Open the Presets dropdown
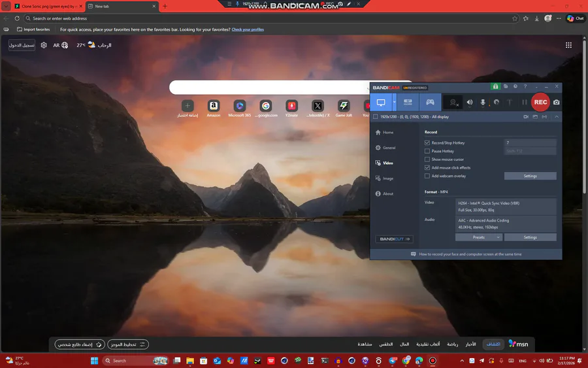The image size is (588, 368). 478,237
